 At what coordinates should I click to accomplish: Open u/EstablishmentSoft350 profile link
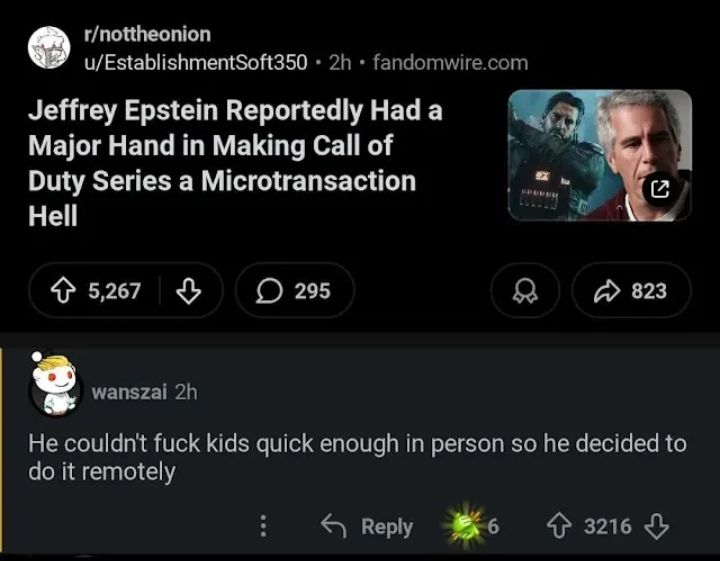(196, 62)
